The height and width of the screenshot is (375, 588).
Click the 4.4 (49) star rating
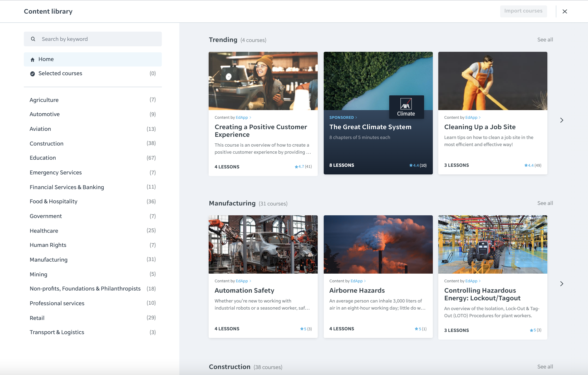[533, 165]
